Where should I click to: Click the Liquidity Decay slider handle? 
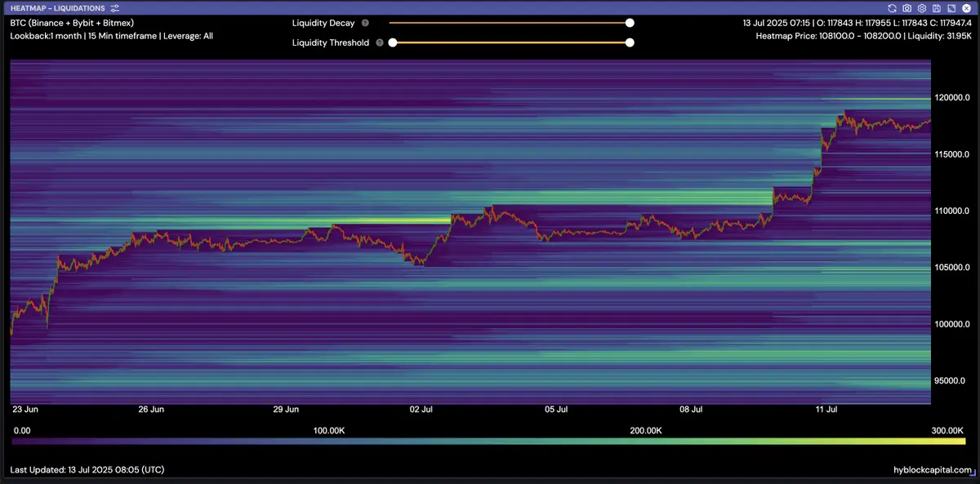coord(630,24)
